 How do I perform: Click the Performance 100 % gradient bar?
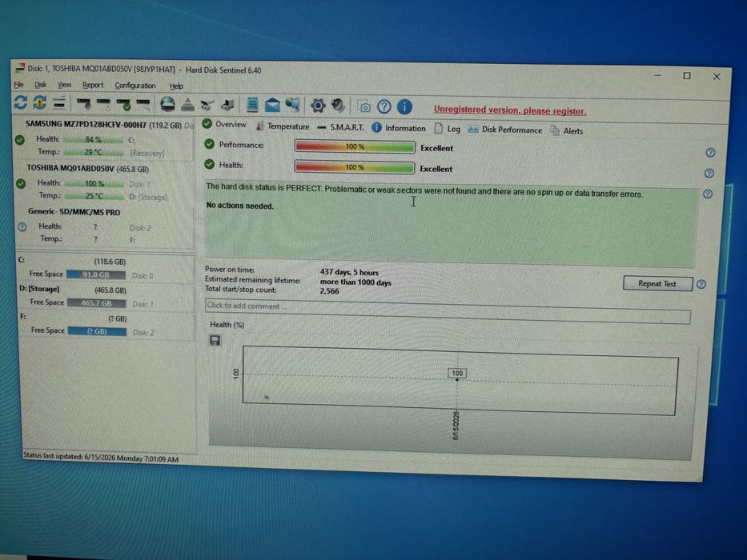(x=355, y=146)
